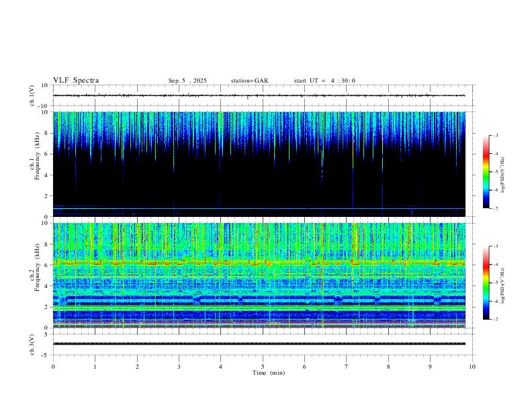Click the "station=GAK" header label
532x411 pixels.
point(249,81)
